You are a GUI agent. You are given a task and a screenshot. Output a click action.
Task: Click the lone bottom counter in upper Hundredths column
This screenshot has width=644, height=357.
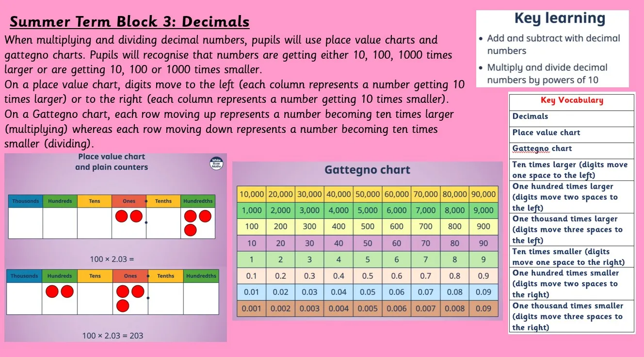click(x=190, y=229)
